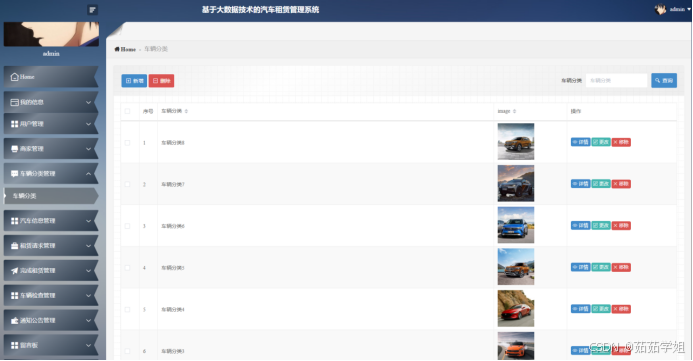This screenshot has width=693, height=361.
Task: Expand 租赁请求管理 using its chevron
Action: (x=88, y=246)
